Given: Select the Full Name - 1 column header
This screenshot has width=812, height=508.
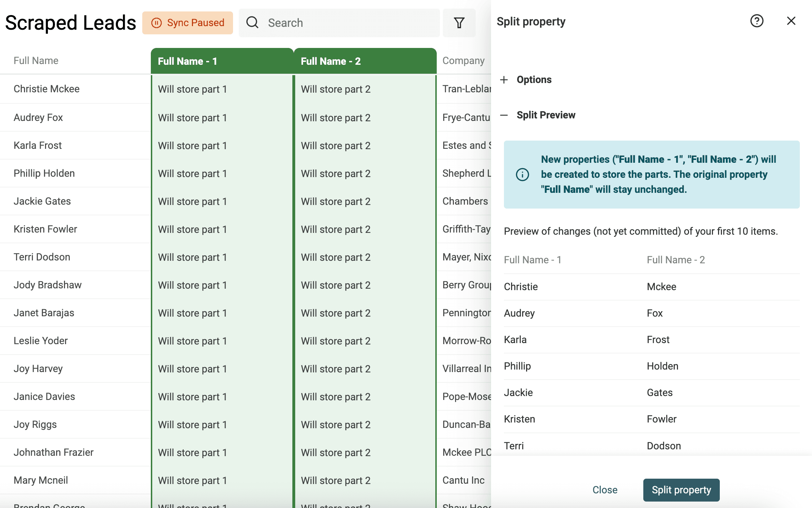Looking at the screenshot, I should 222,61.
